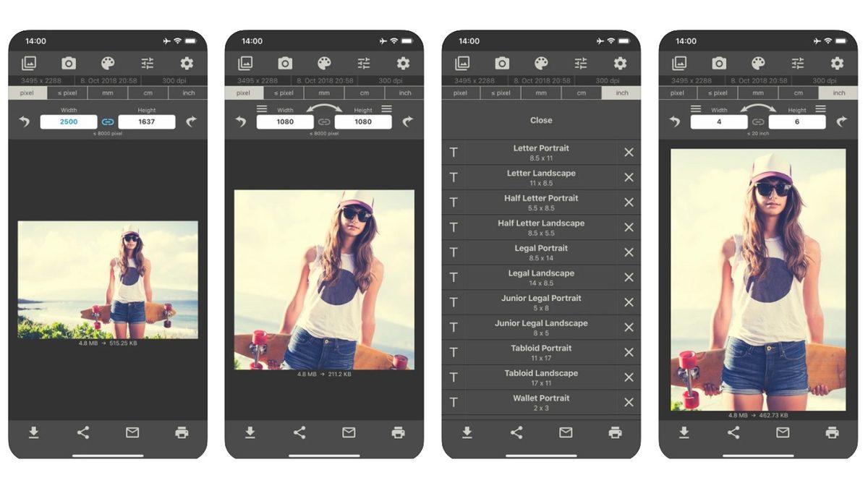This screenshot has width=868, height=488.
Task: Toggle the link icon between the 1080 fields
Action: [x=324, y=121]
